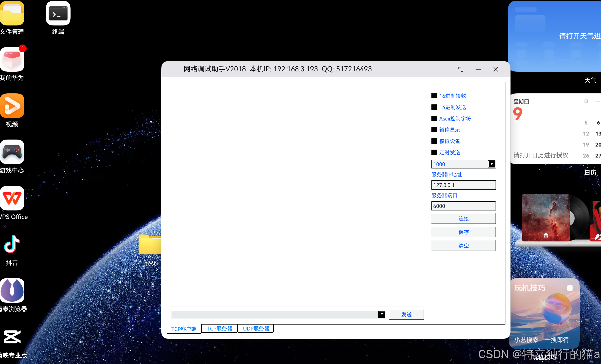Select date 26 in the calendar widget
This screenshot has height=364, width=601.
586,155
